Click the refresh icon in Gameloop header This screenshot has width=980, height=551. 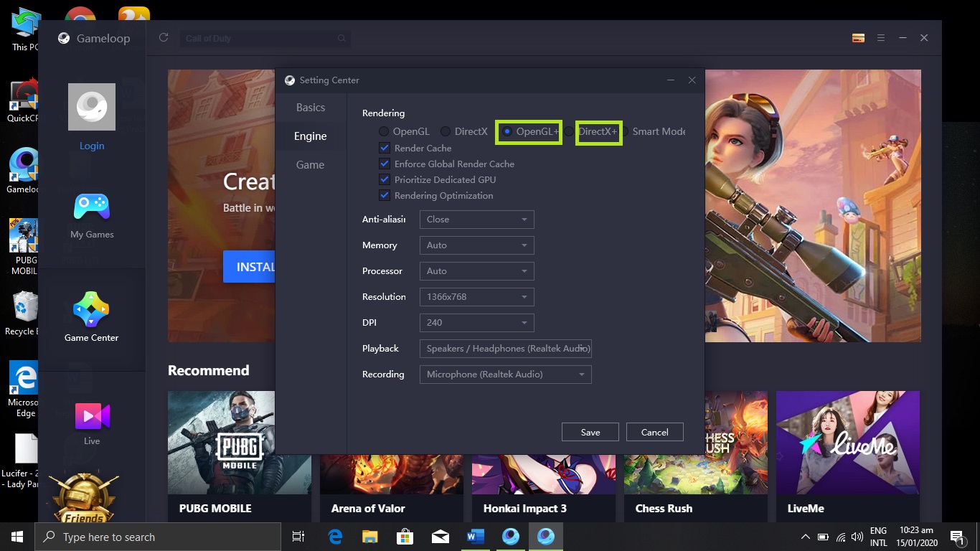164,38
